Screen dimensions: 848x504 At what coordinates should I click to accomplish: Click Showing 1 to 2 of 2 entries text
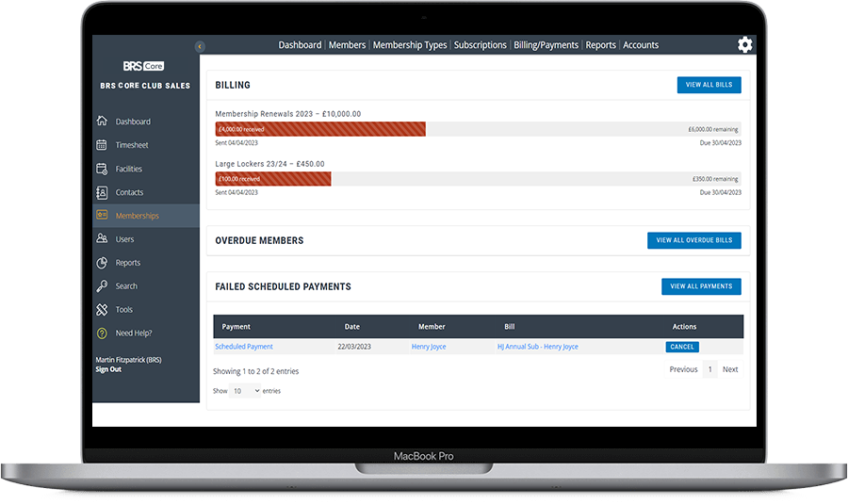[x=255, y=371]
